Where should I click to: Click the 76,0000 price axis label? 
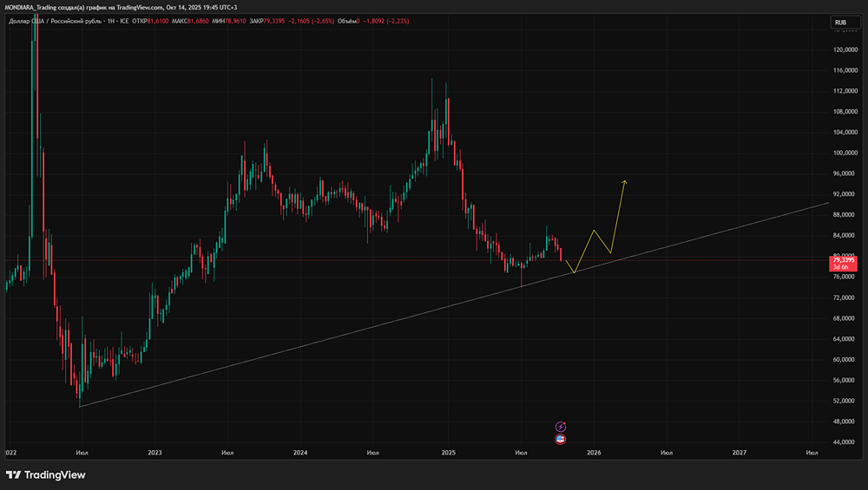[x=845, y=277]
